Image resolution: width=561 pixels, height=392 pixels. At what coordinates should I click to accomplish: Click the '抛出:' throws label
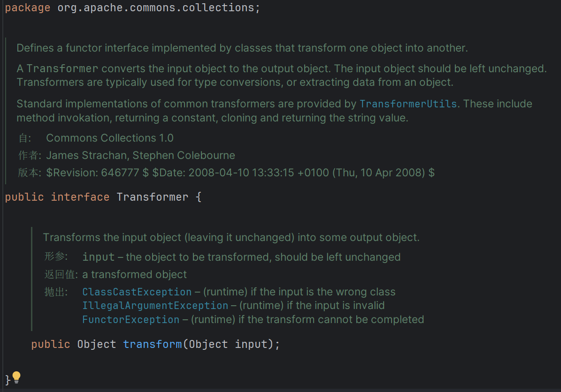[x=56, y=292]
